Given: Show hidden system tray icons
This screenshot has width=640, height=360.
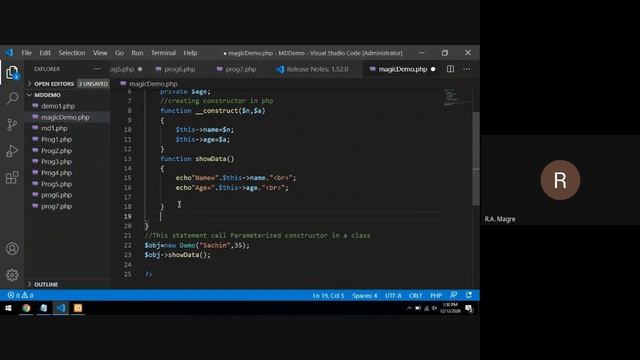Looking at the screenshot, I should click(x=409, y=308).
